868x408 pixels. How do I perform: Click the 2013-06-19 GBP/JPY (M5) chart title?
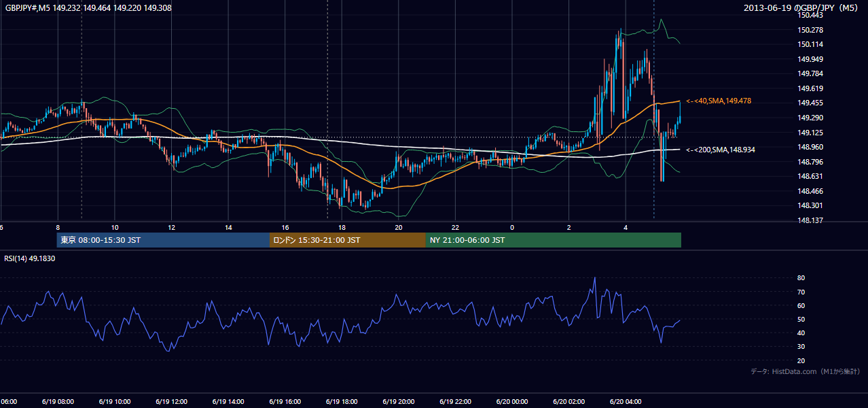[802, 7]
